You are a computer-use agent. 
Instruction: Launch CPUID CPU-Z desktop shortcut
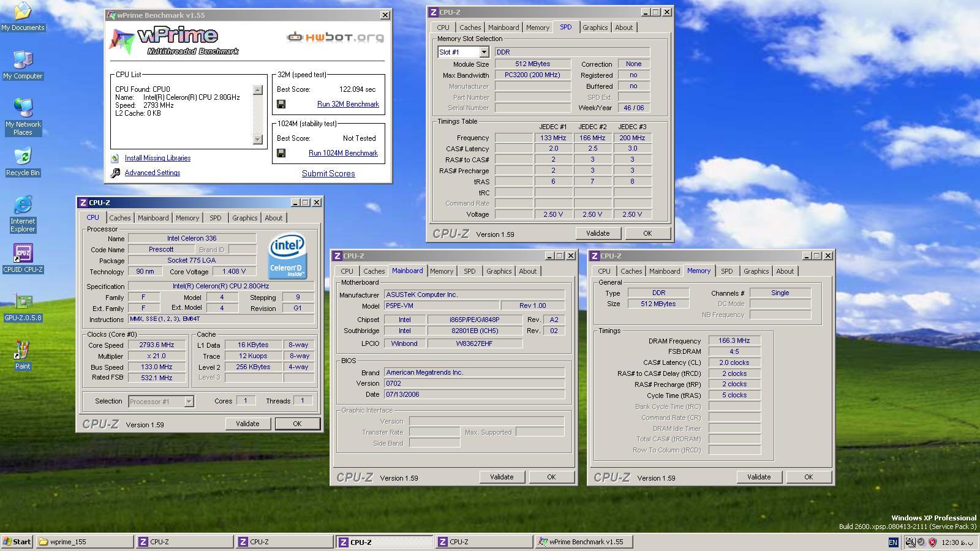pos(23,258)
